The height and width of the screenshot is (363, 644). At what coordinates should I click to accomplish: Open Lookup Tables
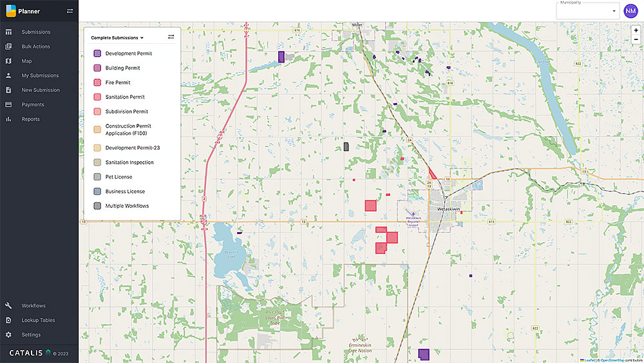[x=38, y=320]
